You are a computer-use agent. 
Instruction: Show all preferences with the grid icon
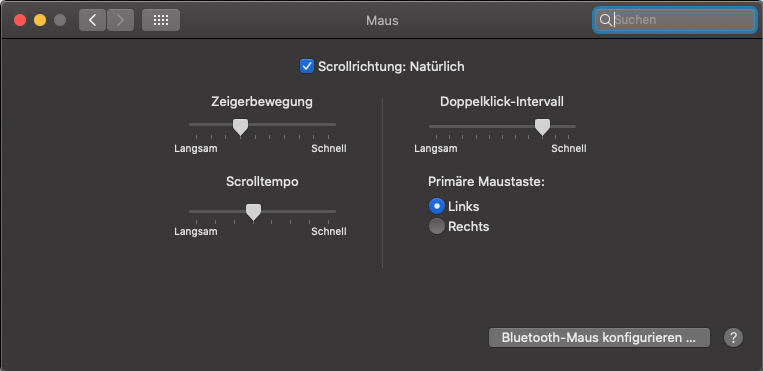161,20
